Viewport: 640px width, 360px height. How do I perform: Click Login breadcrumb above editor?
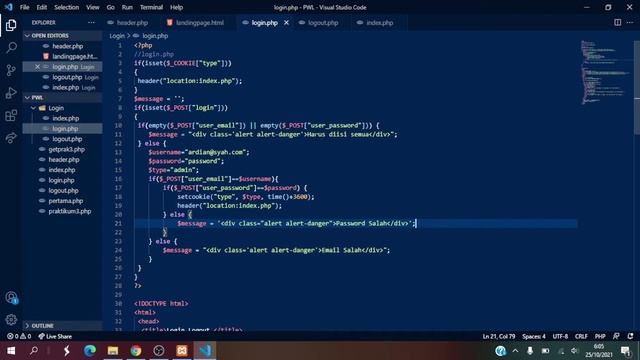coord(117,36)
